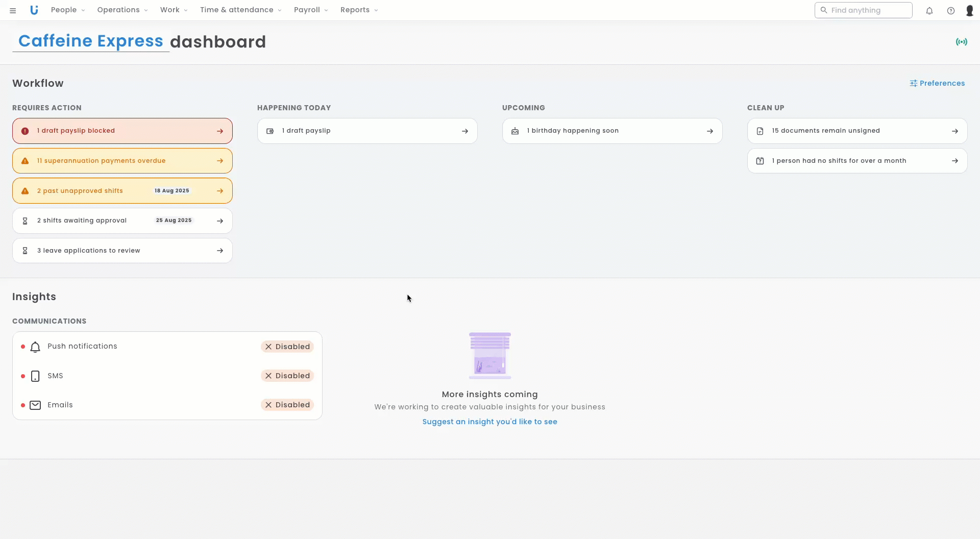Open the help question mark icon
The height and width of the screenshot is (539, 980).
(x=951, y=10)
